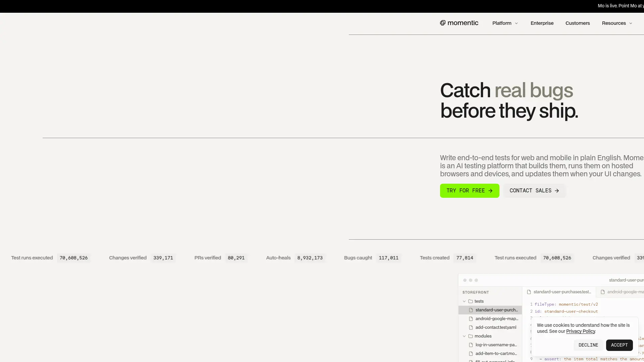Switch to the standard-user-purchases.test tab
The height and width of the screenshot is (362, 644).
tap(559, 292)
